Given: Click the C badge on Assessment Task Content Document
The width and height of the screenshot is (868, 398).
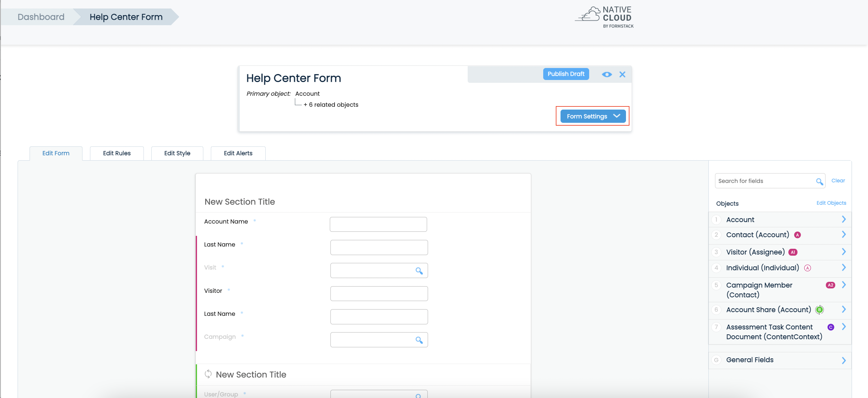Looking at the screenshot, I should (x=831, y=327).
